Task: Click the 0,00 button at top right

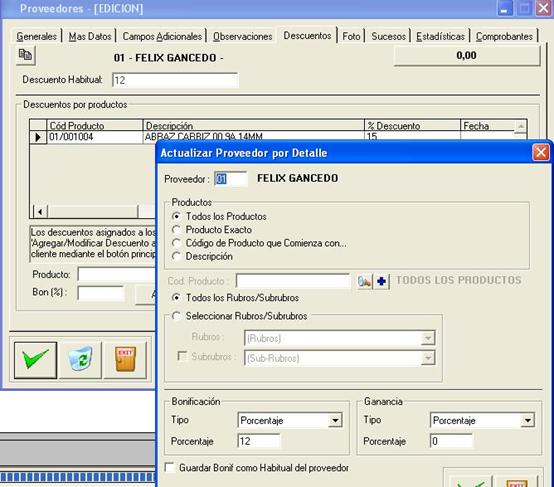Action: tap(467, 55)
